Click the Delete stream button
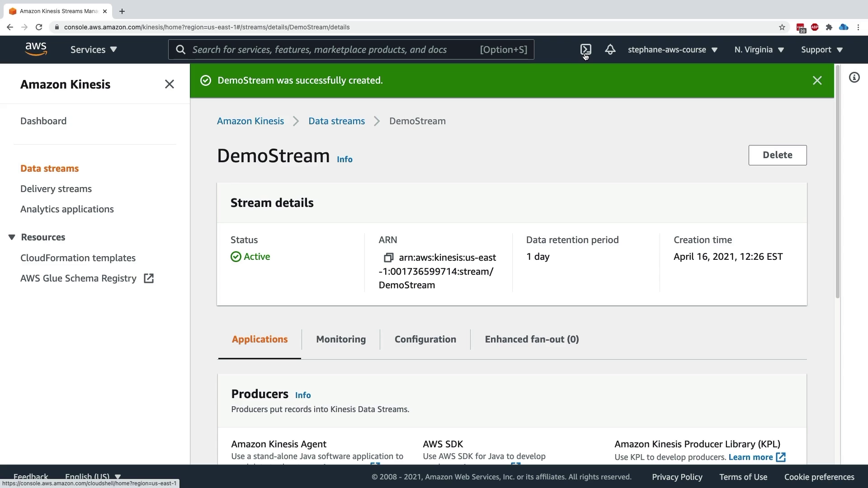868x488 pixels. pos(777,155)
